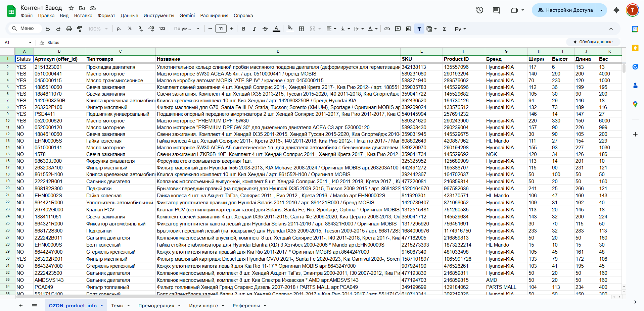Open the Файл menu

coord(27,15)
